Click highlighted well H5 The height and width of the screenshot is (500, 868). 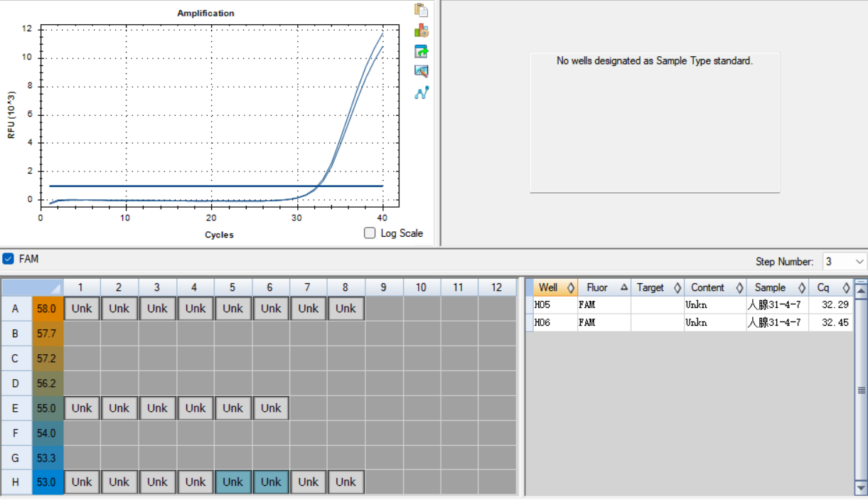233,482
